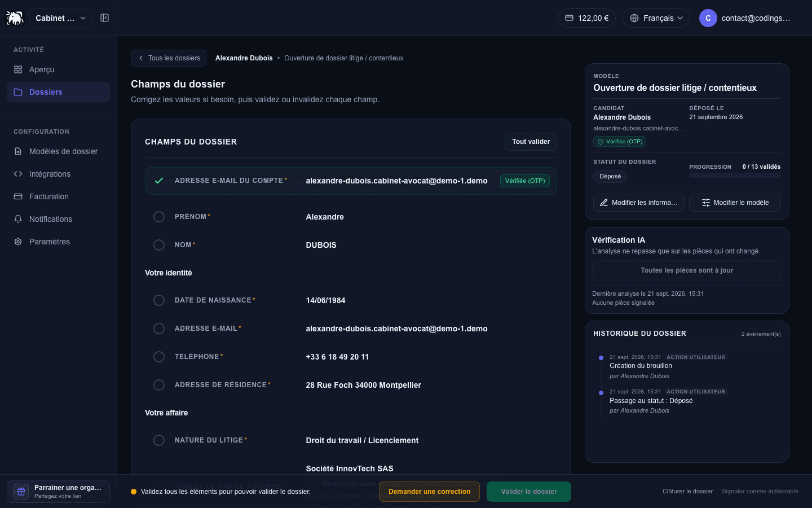Image resolution: width=812 pixels, height=508 pixels.
Task: Click Demander une correction button
Action: tap(429, 492)
